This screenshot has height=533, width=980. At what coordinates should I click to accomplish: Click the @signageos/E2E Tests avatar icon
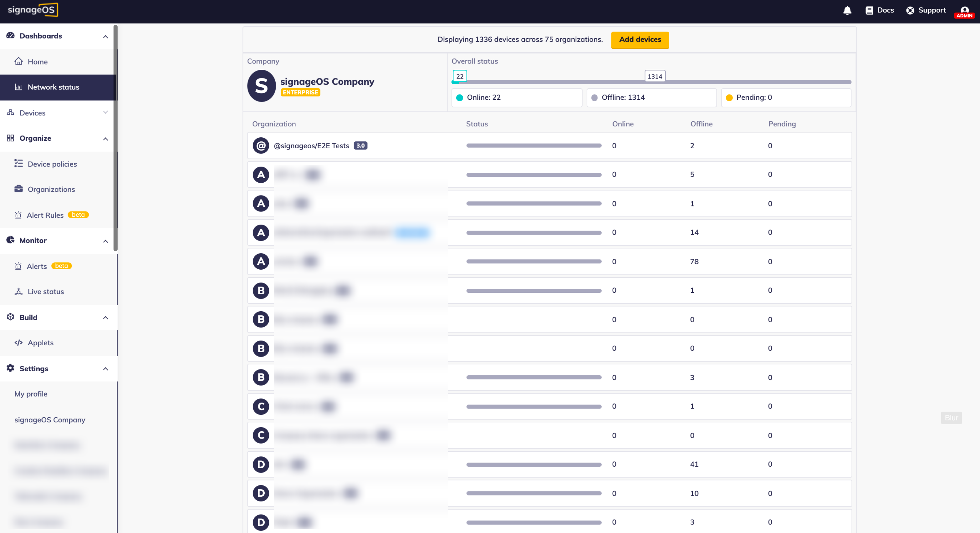(x=261, y=146)
